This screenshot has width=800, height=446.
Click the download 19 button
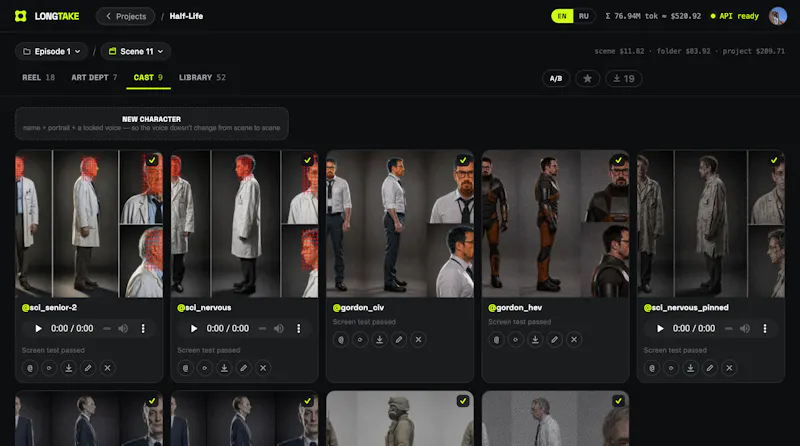click(623, 79)
